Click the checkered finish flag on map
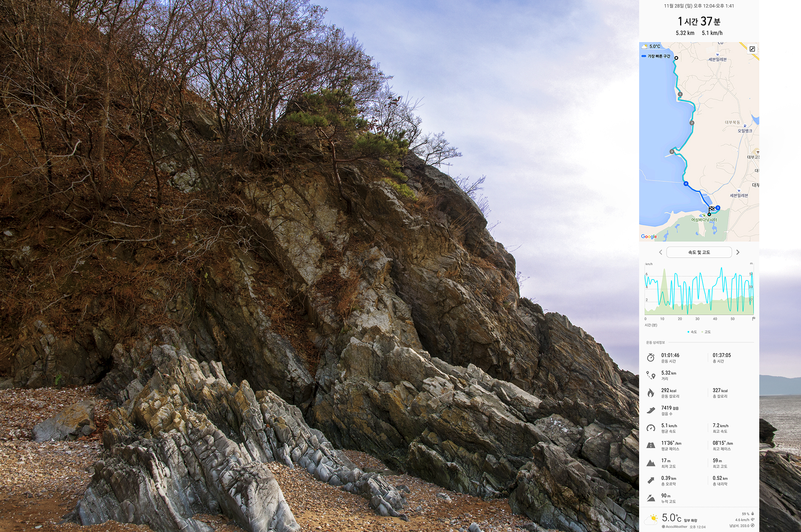 [x=711, y=209]
